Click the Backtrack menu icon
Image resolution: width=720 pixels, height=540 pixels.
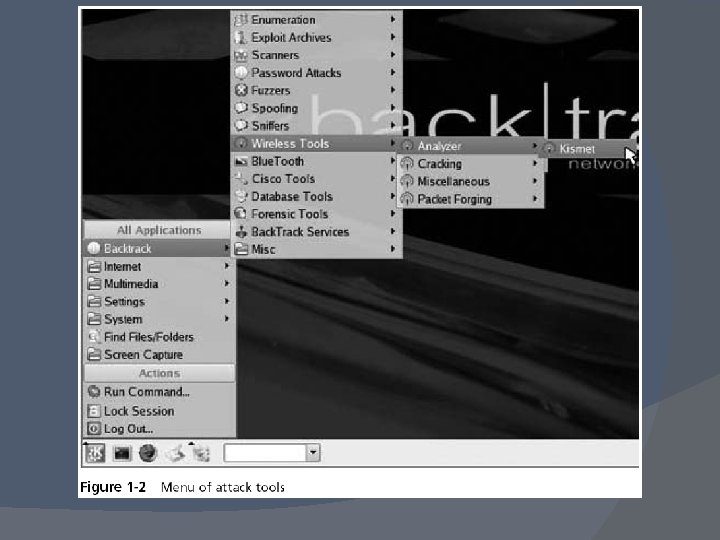click(94, 248)
